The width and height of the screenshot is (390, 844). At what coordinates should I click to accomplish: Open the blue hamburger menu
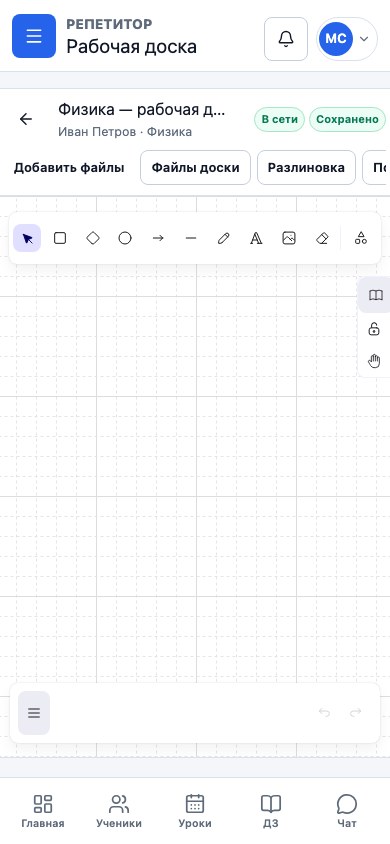coord(34,36)
